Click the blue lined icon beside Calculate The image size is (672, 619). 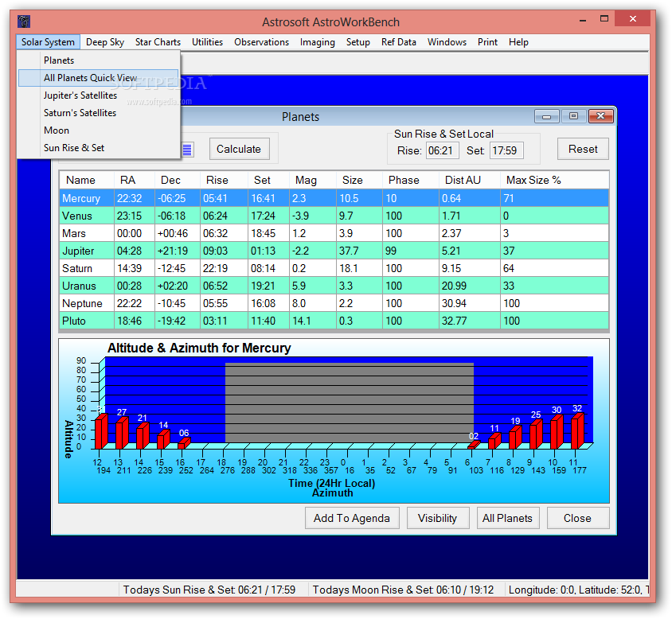click(x=187, y=150)
